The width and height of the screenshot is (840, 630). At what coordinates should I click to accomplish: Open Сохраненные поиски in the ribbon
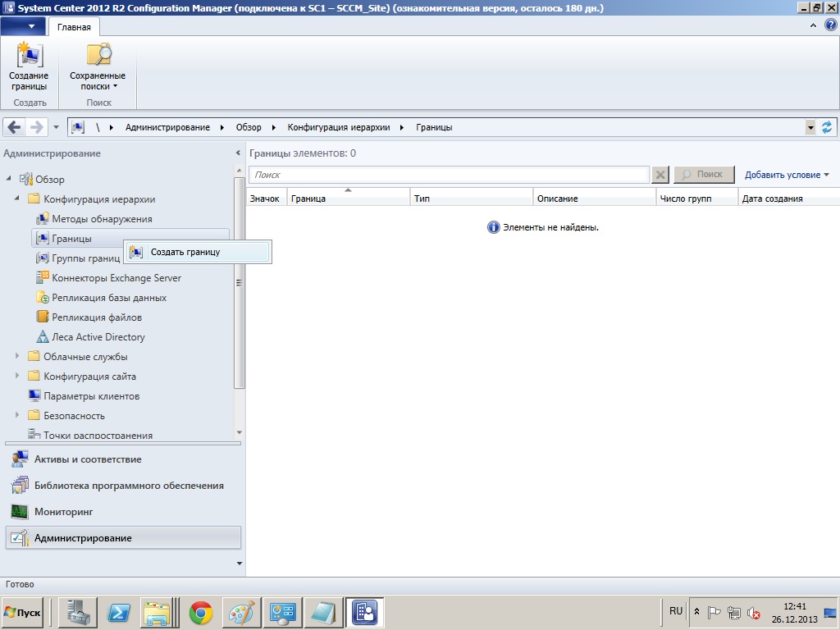(x=98, y=66)
